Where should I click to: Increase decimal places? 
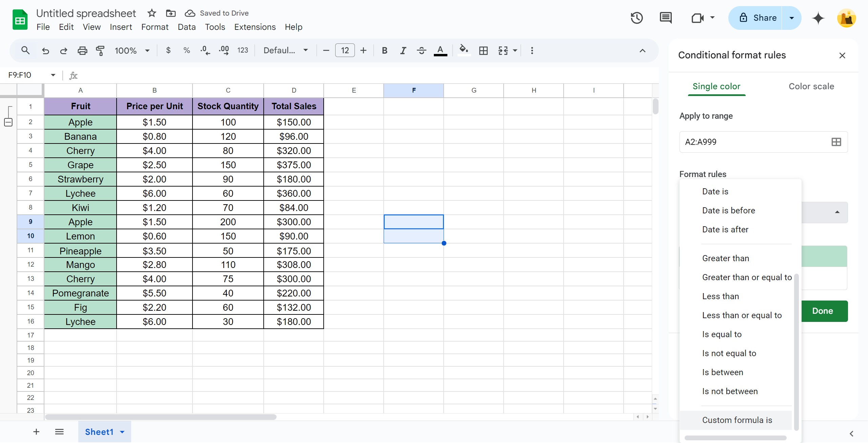click(224, 51)
